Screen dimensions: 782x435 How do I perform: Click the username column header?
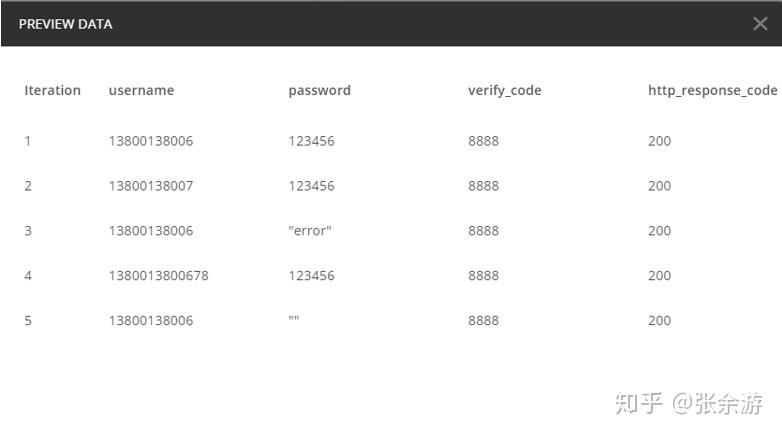coord(141,90)
